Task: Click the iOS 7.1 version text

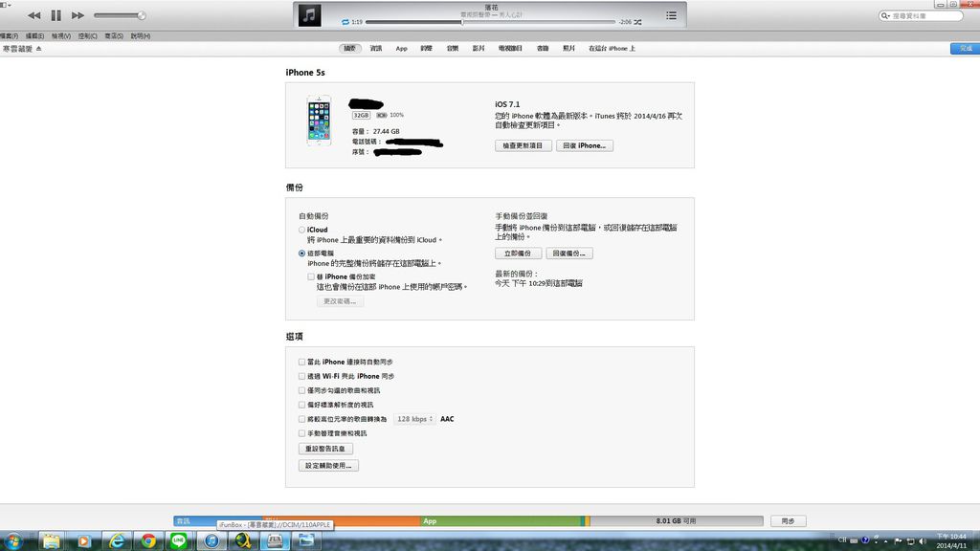Action: click(507, 104)
